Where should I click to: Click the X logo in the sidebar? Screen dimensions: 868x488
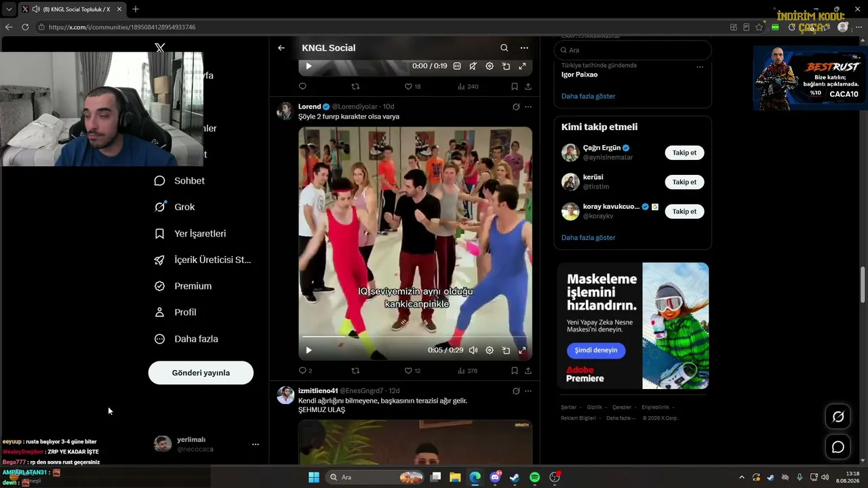click(x=160, y=48)
